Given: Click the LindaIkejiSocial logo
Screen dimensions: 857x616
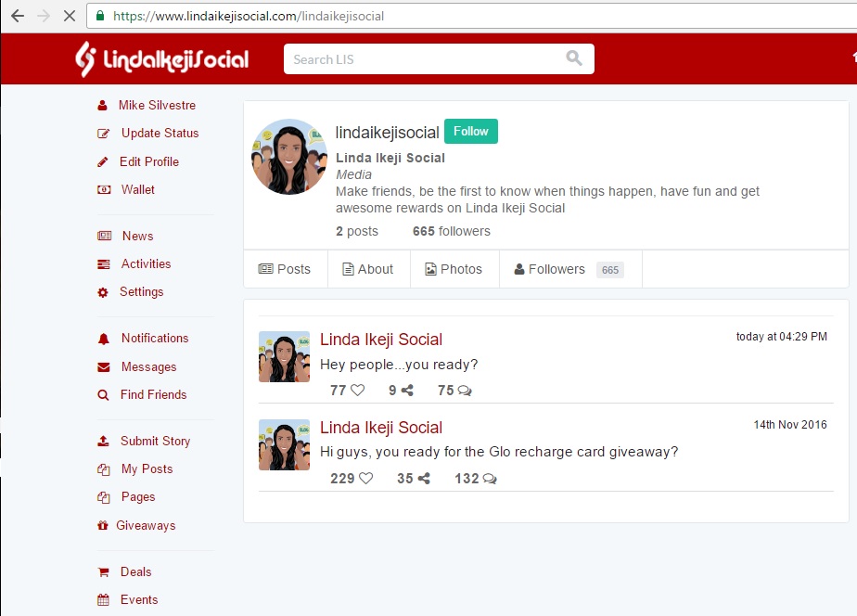Looking at the screenshot, I should 162,59.
